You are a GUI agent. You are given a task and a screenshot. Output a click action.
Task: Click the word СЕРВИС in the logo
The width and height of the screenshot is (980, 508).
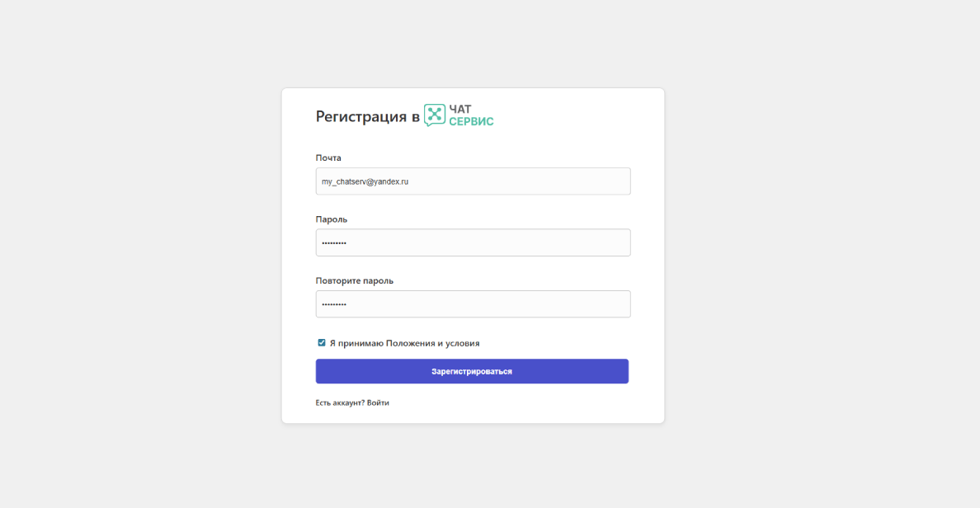point(471,121)
